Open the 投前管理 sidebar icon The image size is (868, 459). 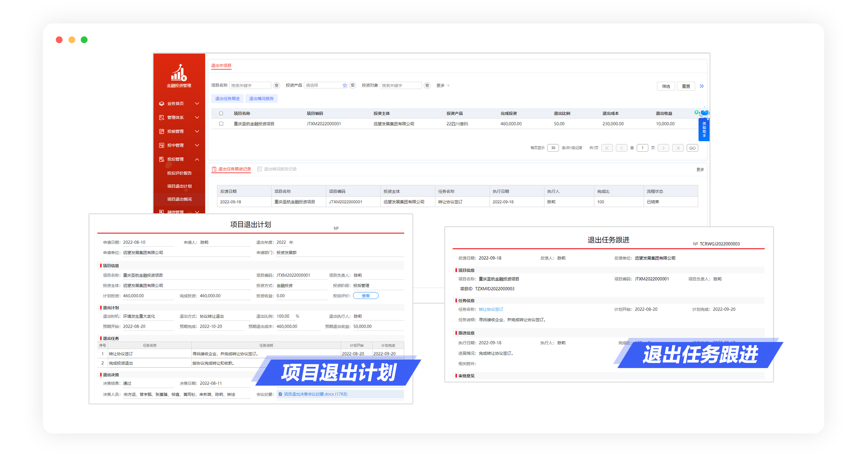pyautogui.click(x=162, y=132)
